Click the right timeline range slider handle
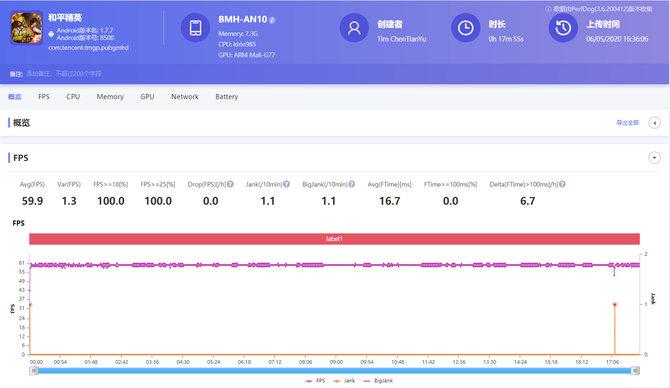This screenshot has height=388, width=670. point(635,370)
